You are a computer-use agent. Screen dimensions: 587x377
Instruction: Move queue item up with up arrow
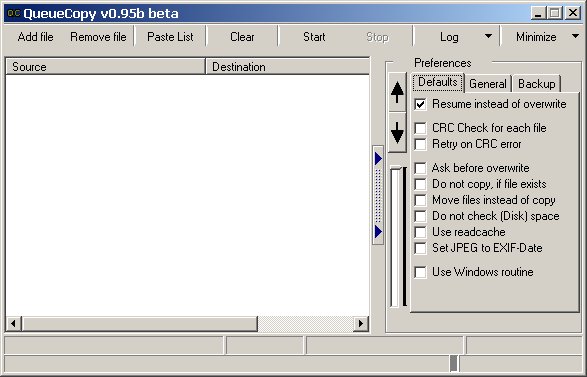click(397, 92)
